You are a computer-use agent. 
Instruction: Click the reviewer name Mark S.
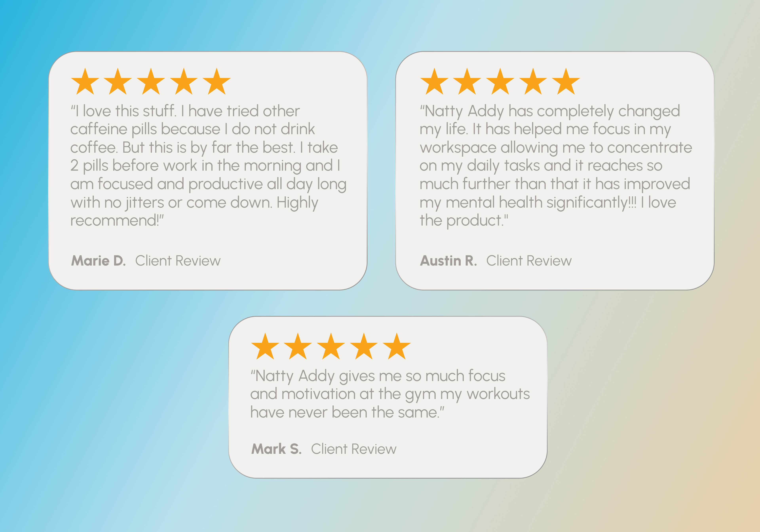click(x=276, y=449)
